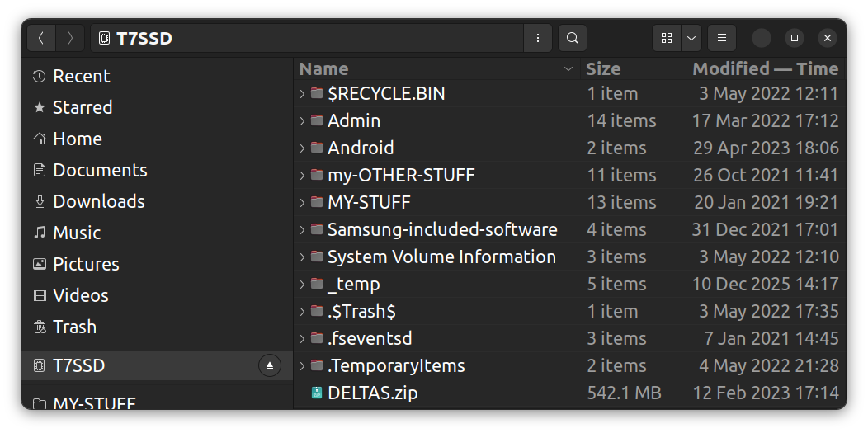This screenshot has height=433, width=868.
Task: Open Trash in the sidebar
Action: coord(74,327)
